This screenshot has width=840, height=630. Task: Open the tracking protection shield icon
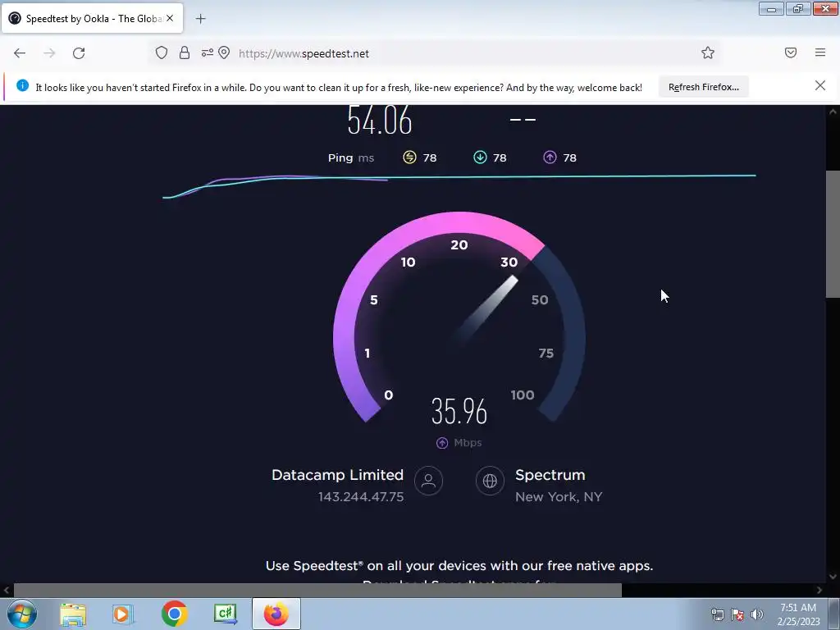pyautogui.click(x=162, y=52)
